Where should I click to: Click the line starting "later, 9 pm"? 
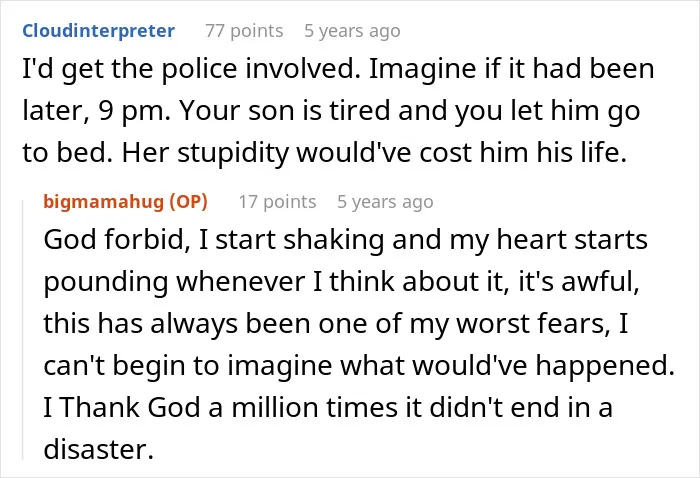click(x=331, y=111)
